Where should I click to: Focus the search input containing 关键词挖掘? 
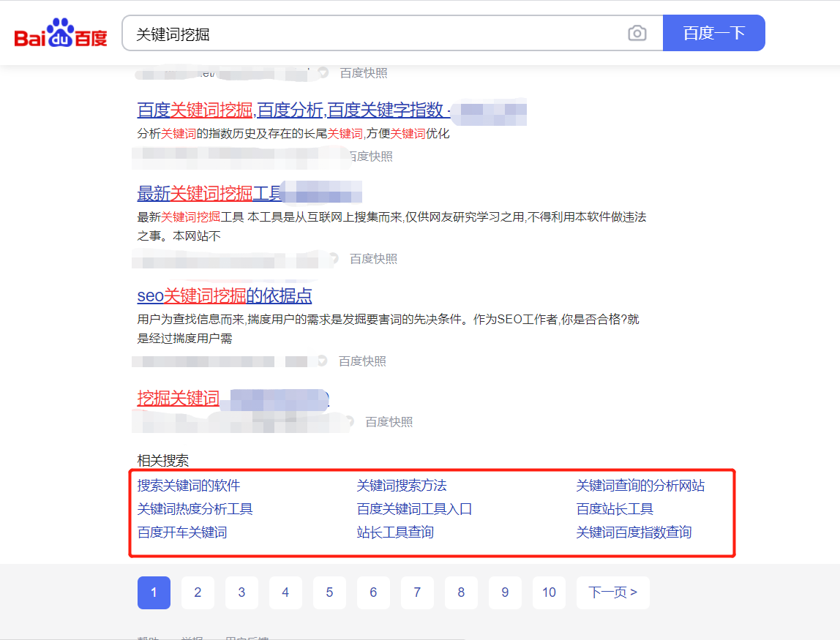(x=375, y=34)
